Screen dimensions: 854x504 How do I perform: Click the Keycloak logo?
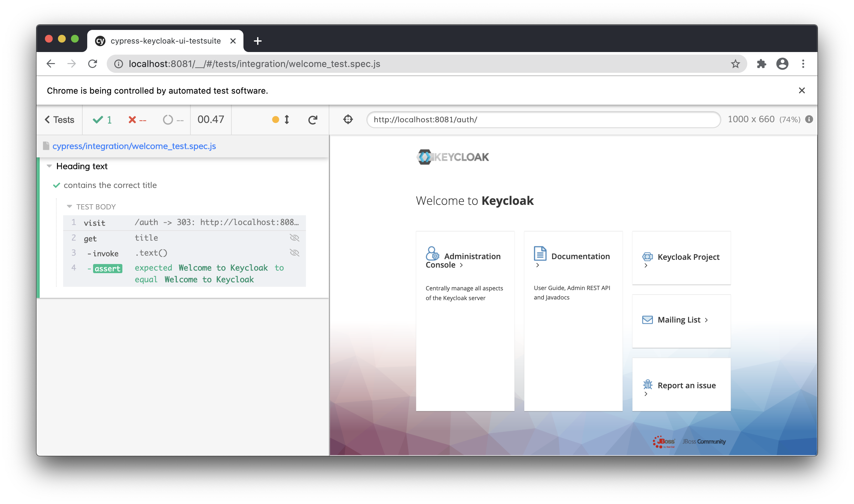pyautogui.click(x=453, y=157)
